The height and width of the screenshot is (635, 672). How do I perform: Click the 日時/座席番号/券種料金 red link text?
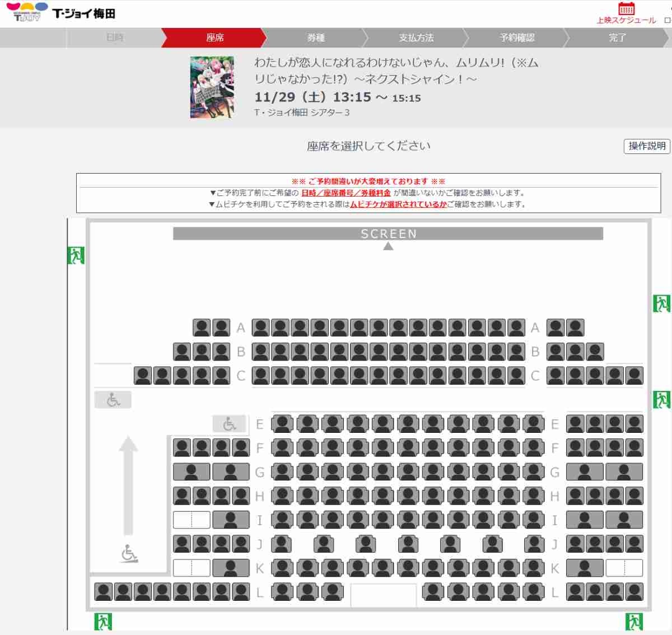point(346,193)
